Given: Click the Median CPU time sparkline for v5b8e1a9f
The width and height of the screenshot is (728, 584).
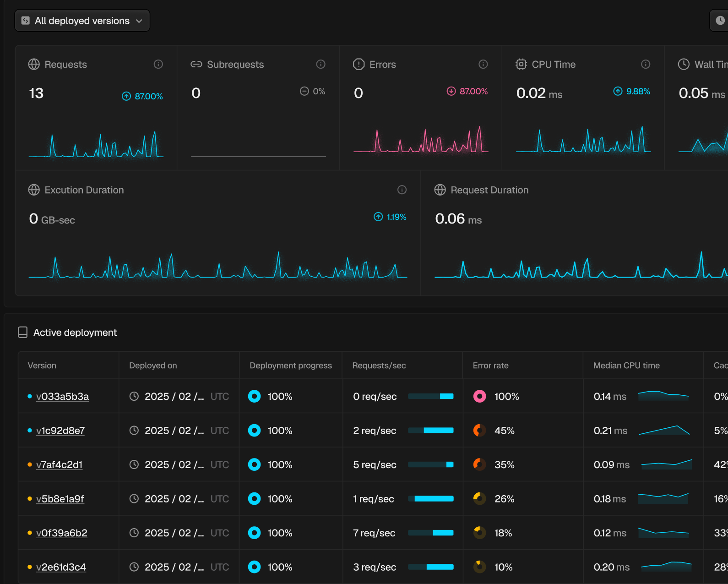Looking at the screenshot, I should click(663, 499).
